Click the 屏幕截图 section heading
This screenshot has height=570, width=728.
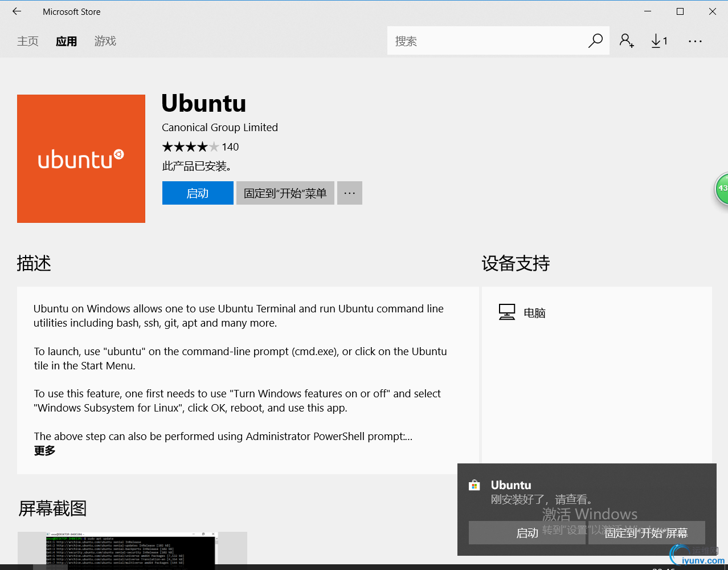[x=52, y=508]
